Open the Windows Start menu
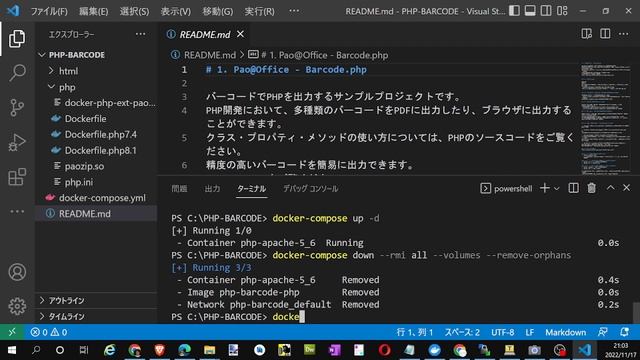 12,350
